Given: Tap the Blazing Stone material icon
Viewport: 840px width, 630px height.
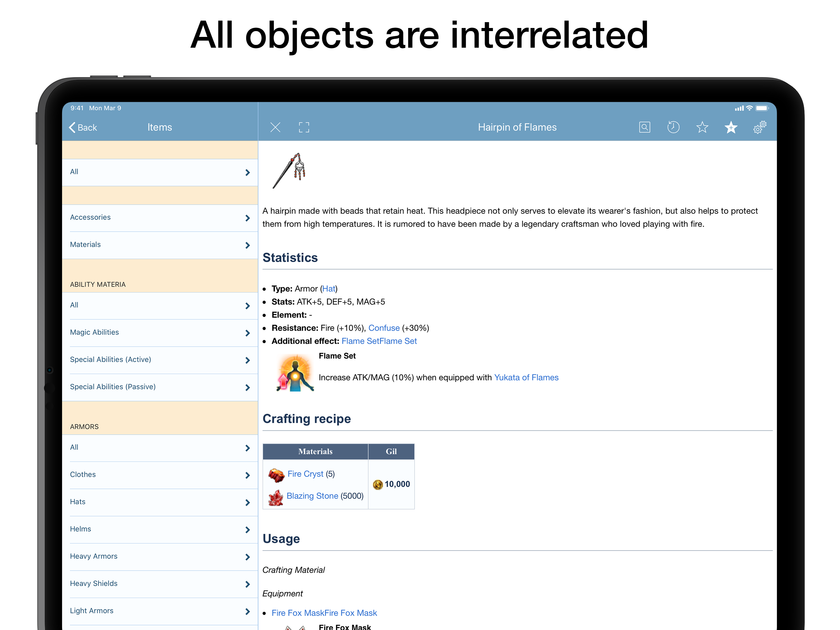Looking at the screenshot, I should pyautogui.click(x=276, y=497).
